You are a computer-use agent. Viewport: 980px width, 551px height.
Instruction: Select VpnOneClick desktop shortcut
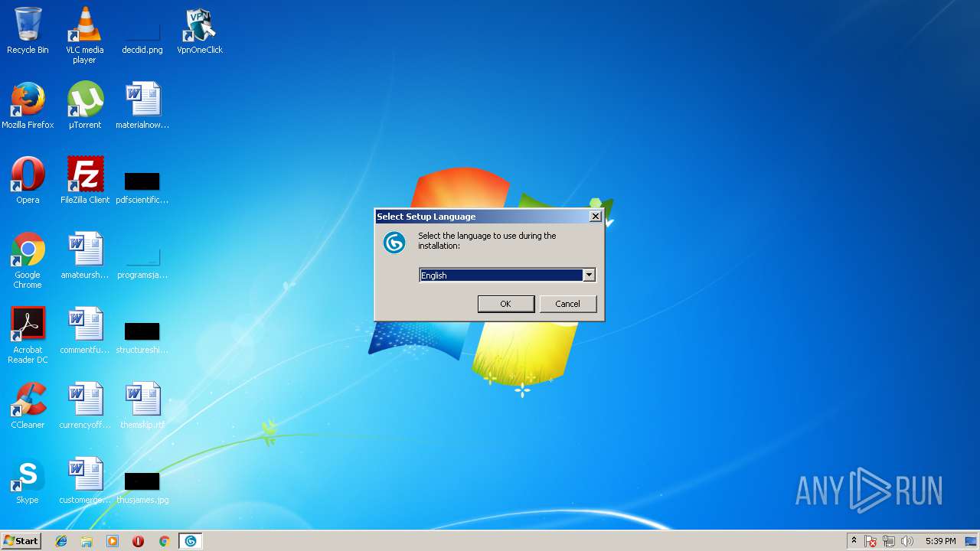[200, 31]
